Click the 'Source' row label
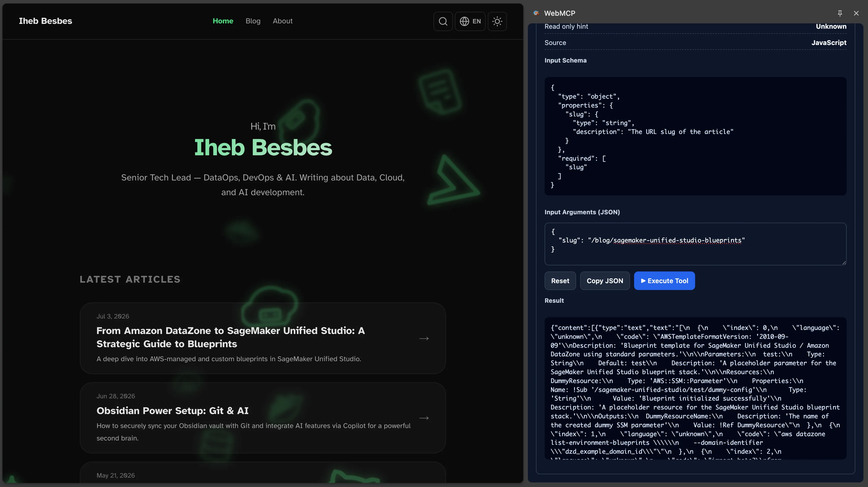The width and height of the screenshot is (868, 487). click(555, 42)
